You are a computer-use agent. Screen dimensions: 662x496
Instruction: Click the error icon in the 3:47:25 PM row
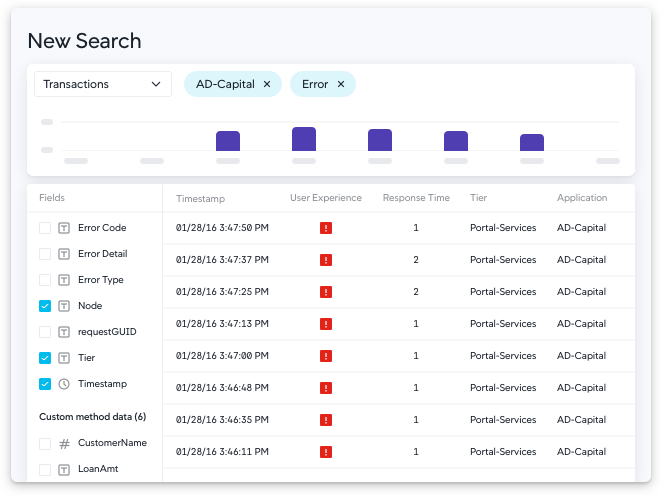pyautogui.click(x=325, y=292)
